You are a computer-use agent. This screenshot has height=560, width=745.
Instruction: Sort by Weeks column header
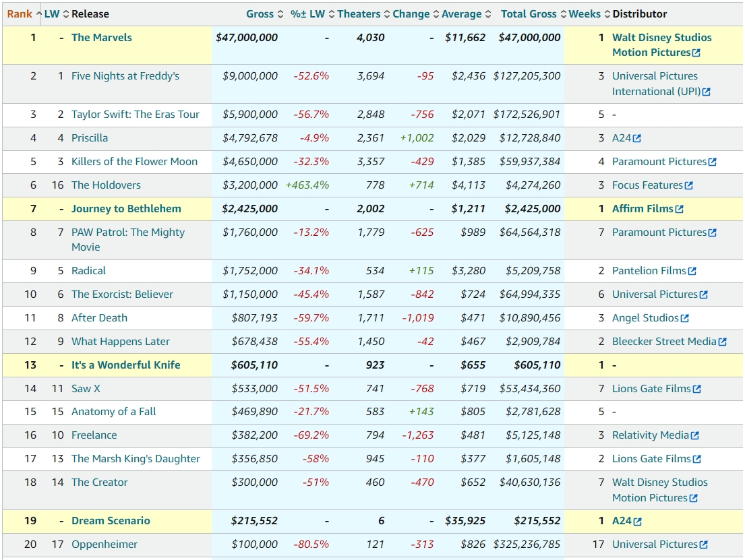(x=589, y=14)
